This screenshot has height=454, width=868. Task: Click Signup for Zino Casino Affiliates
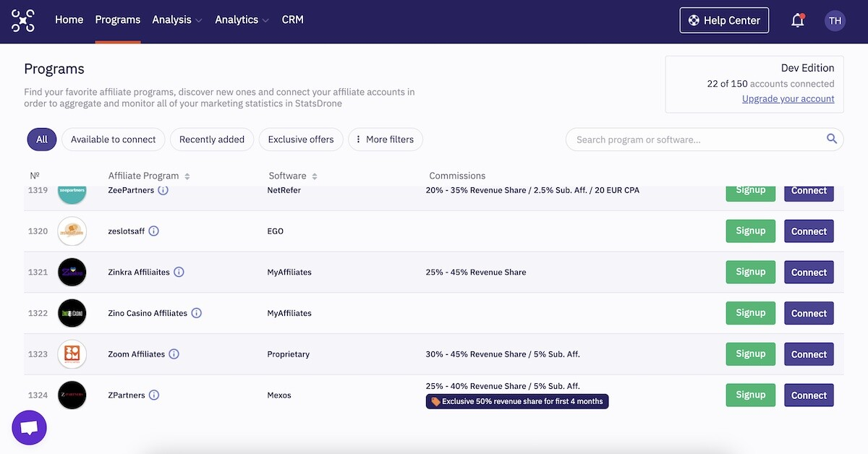pyautogui.click(x=750, y=313)
